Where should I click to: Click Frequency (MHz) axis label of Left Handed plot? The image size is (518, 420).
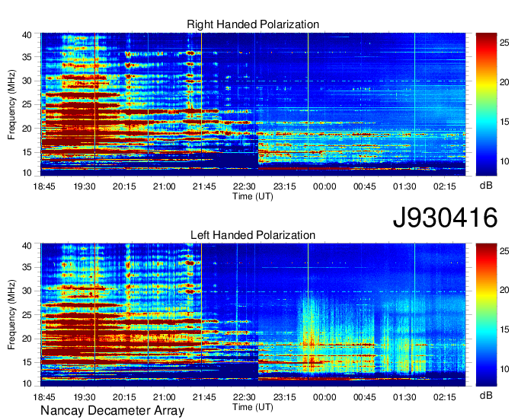pos(11,315)
